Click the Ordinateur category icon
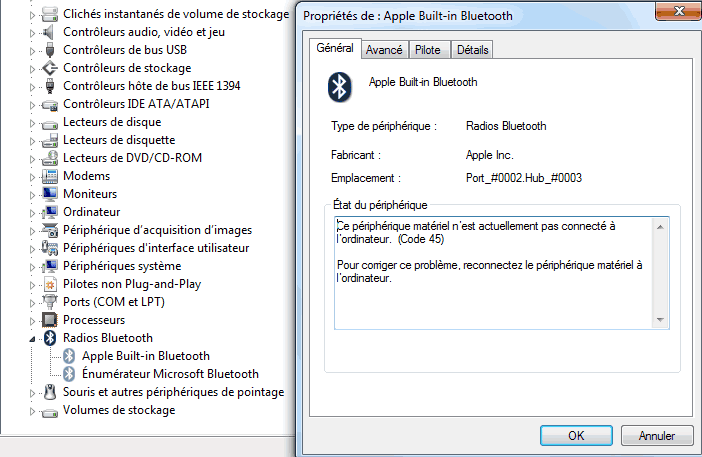Screen dimensions: 702x457 [50, 212]
